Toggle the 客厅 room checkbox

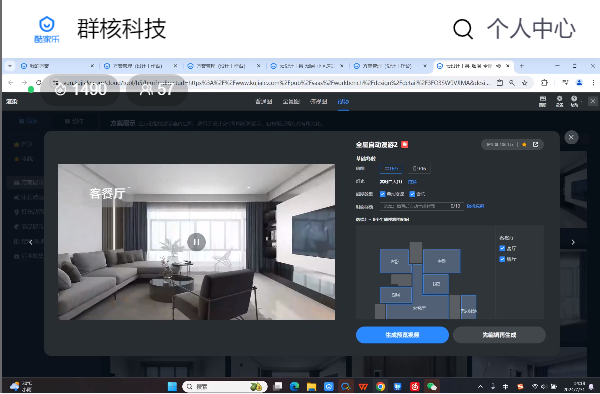(502, 248)
